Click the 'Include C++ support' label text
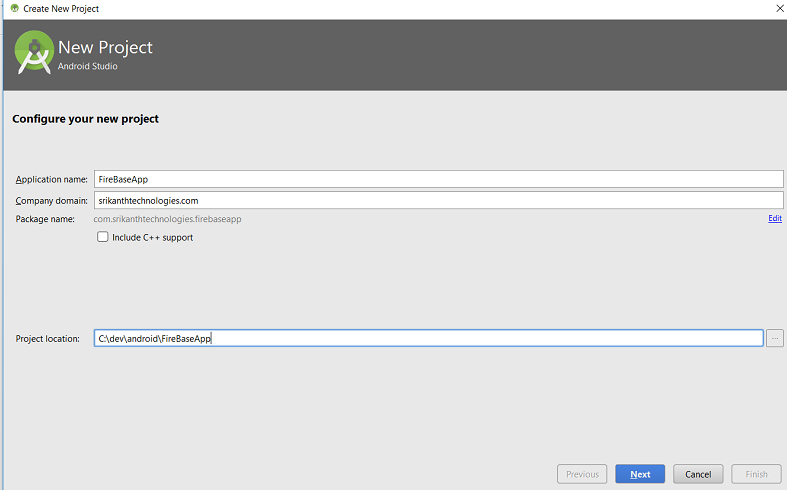Viewport: 800px width, 503px height. 153,238
